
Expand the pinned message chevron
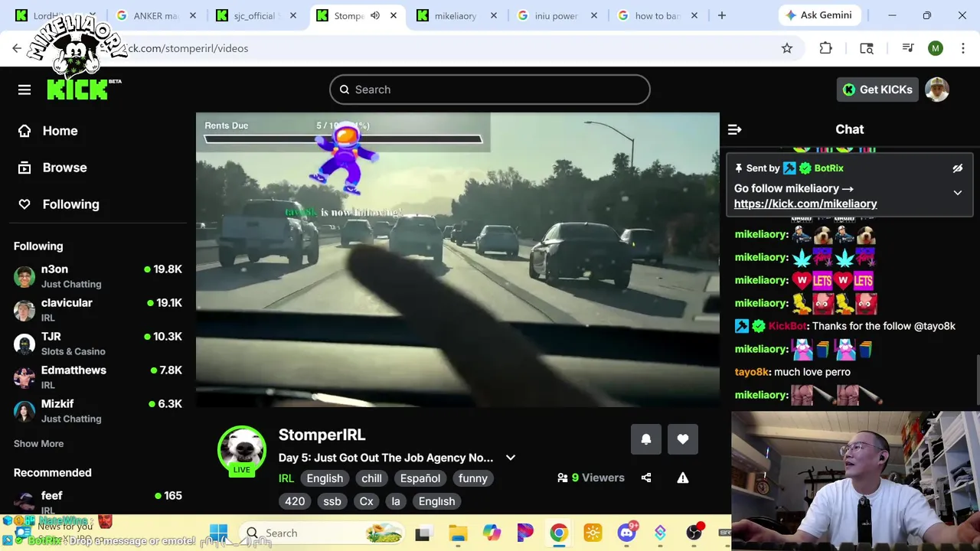click(957, 193)
